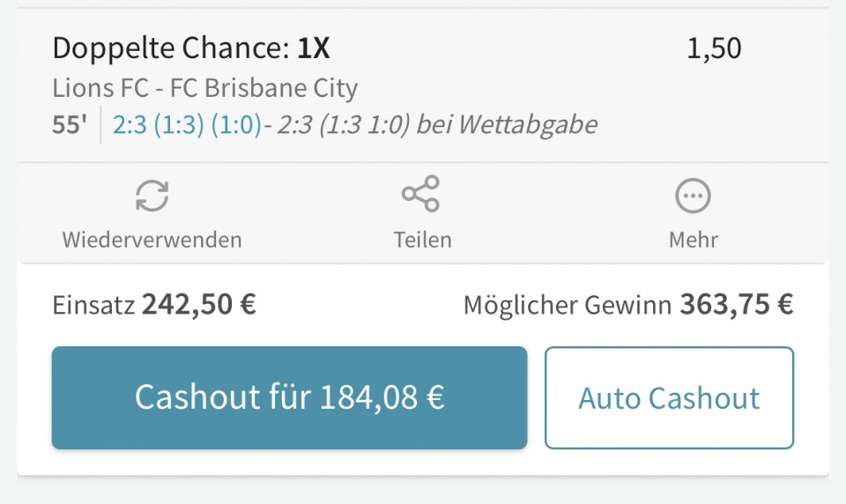Image resolution: width=846 pixels, height=504 pixels.
Task: Open the Mehr three-dots circle icon
Action: pos(693,196)
